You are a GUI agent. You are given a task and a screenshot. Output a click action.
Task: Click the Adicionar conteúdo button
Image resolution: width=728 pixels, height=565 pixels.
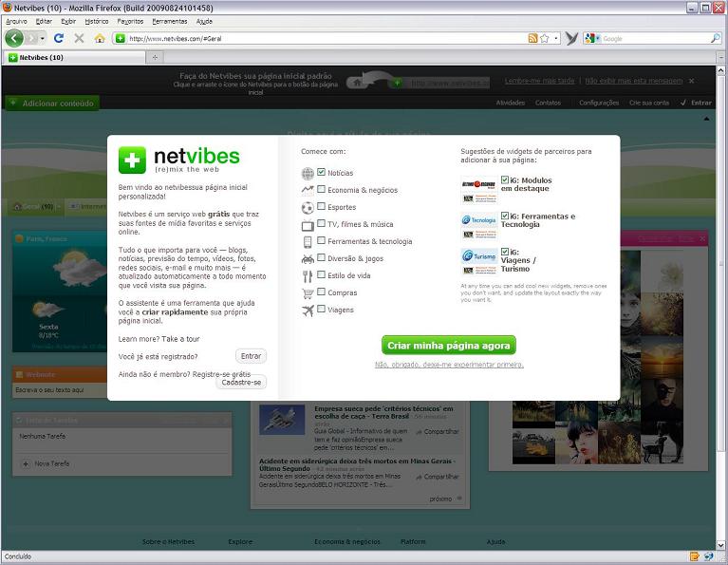pos(52,104)
